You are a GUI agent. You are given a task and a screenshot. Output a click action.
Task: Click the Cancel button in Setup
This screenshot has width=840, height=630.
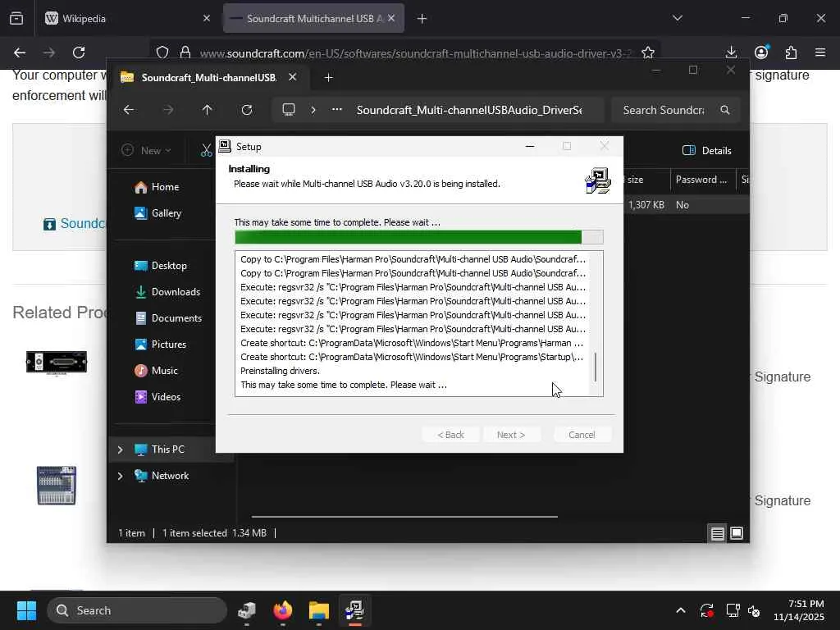click(582, 435)
